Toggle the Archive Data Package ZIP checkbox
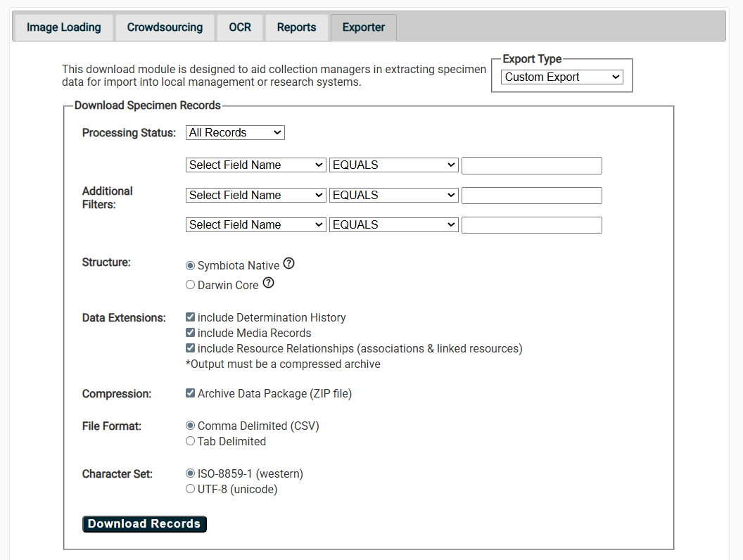 point(190,393)
